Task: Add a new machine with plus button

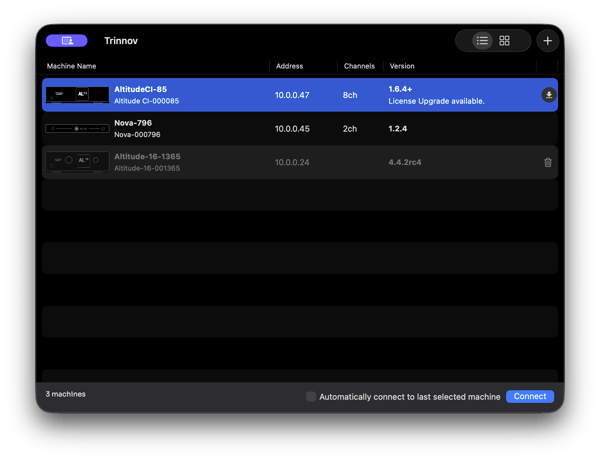Action: pos(547,41)
